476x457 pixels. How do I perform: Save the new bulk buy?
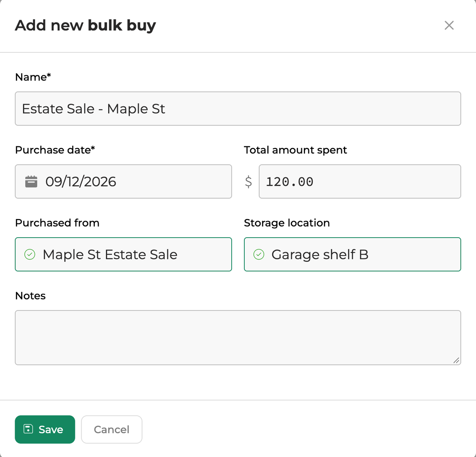(x=45, y=429)
